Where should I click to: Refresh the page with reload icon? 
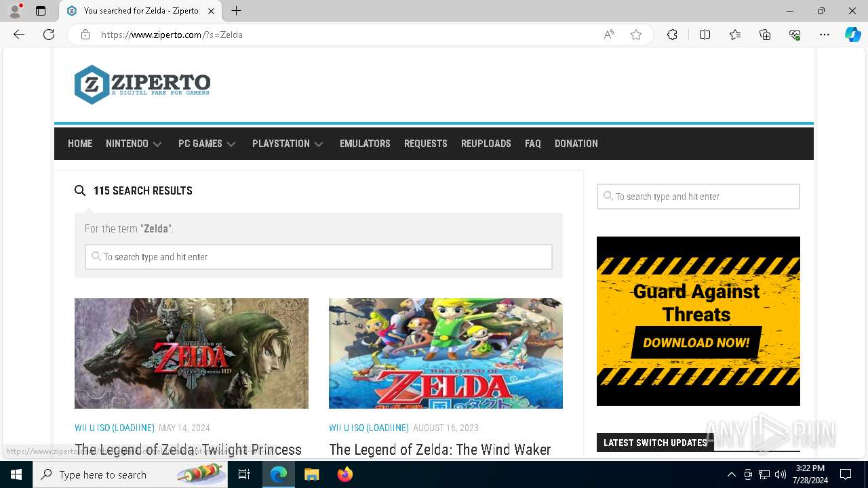[49, 35]
